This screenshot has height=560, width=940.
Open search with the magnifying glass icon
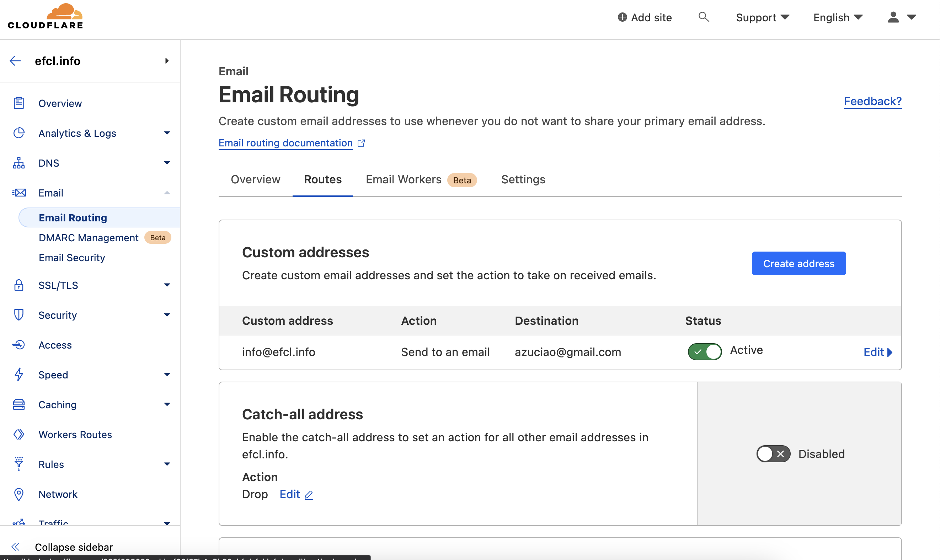703,17
